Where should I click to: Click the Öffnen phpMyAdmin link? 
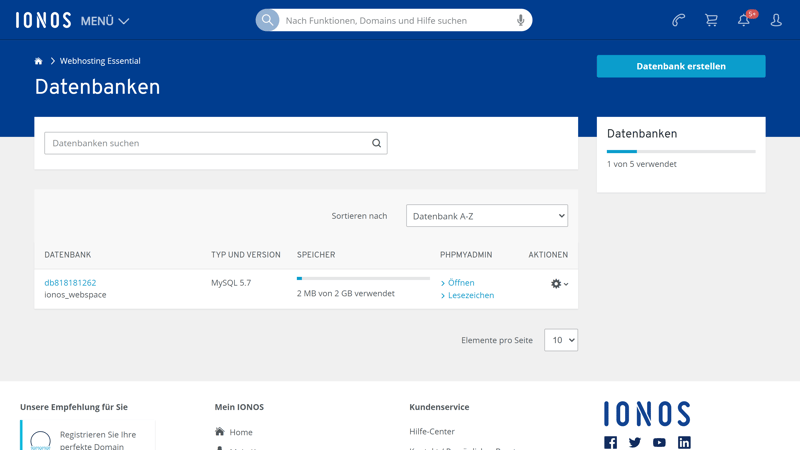(461, 283)
